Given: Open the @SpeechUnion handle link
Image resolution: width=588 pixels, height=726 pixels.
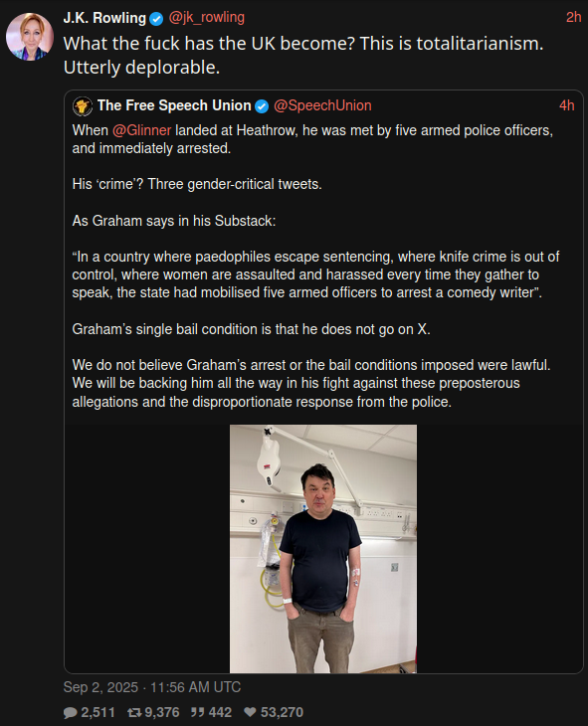Looking at the screenshot, I should pos(322,105).
